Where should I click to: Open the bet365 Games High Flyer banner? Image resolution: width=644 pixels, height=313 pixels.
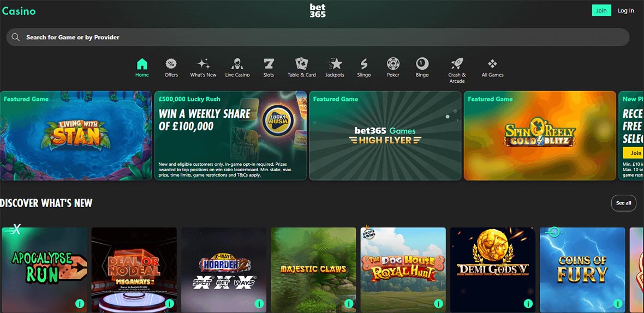[x=385, y=135]
